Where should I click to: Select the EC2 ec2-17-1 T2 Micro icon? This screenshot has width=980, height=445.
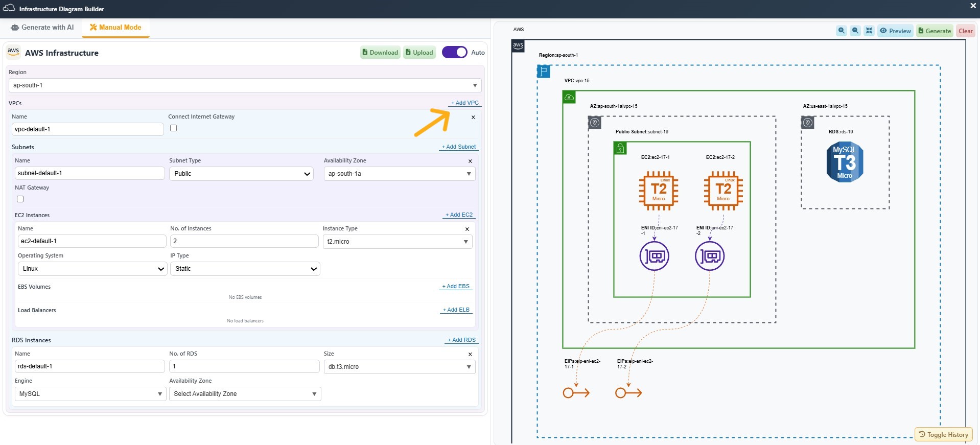[659, 191]
